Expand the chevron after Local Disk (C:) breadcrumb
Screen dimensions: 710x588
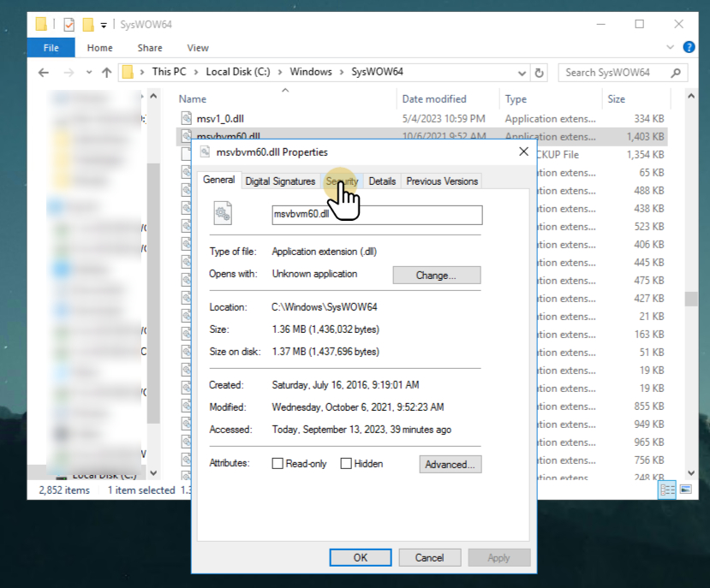pyautogui.click(x=280, y=73)
